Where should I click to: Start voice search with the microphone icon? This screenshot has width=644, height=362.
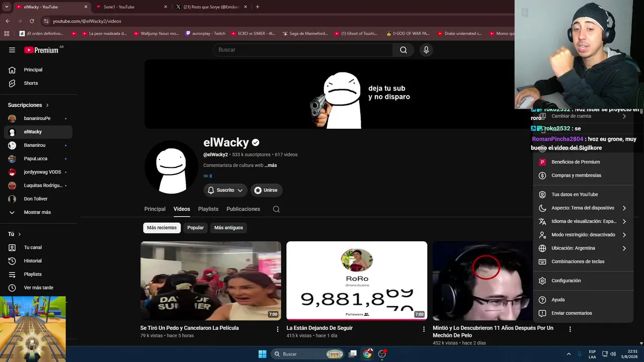pos(426,50)
